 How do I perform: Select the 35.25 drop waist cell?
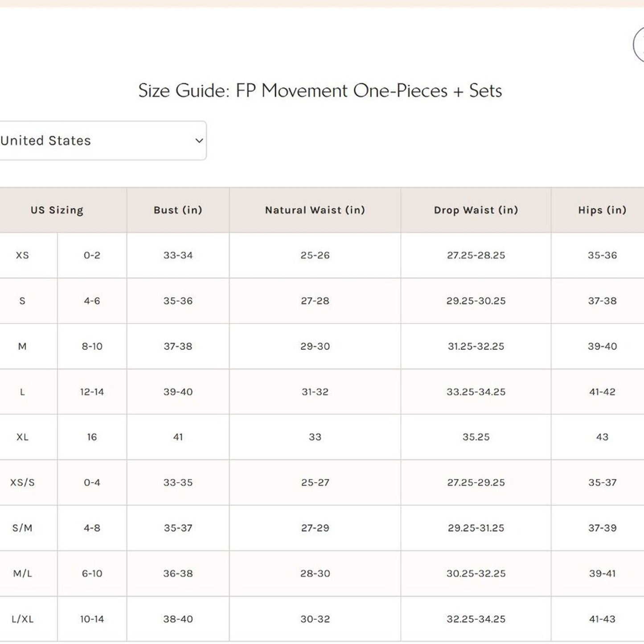[476, 438]
